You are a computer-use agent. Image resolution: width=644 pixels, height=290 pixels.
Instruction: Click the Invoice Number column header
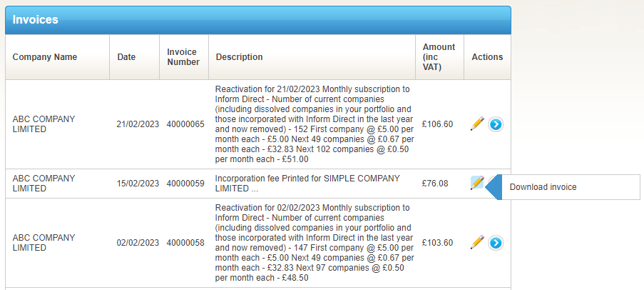pyautogui.click(x=183, y=57)
